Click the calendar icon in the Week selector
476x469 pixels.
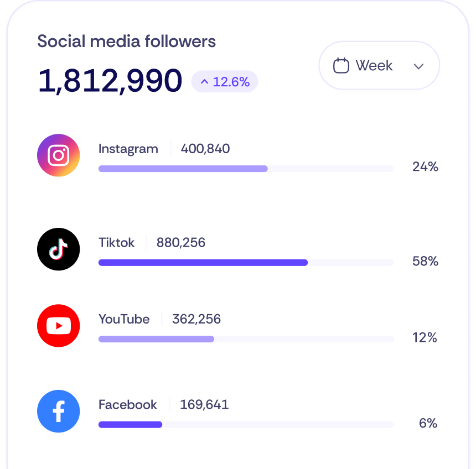342,65
